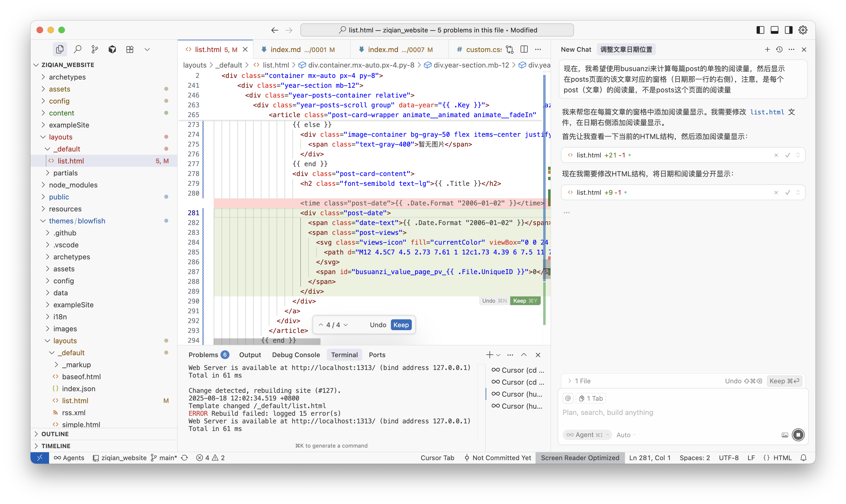Accept the list.html +9 -1 change
Viewport: 846px width, 504px height.
tap(788, 193)
